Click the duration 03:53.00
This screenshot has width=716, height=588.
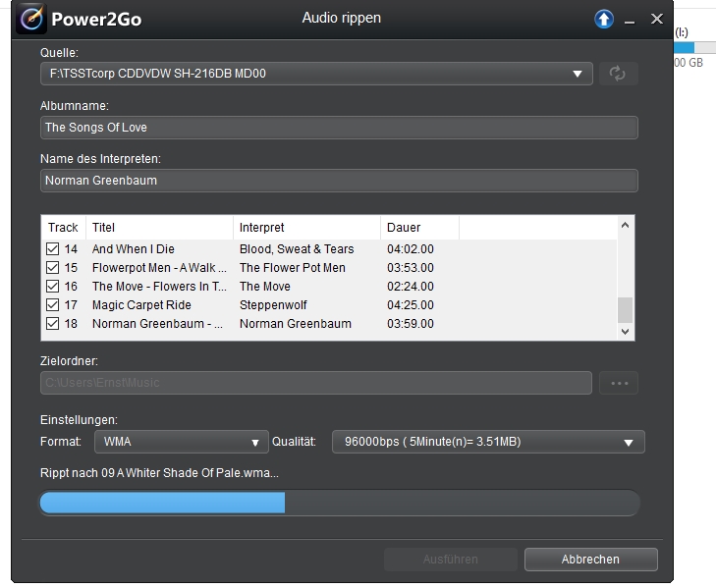click(411, 268)
